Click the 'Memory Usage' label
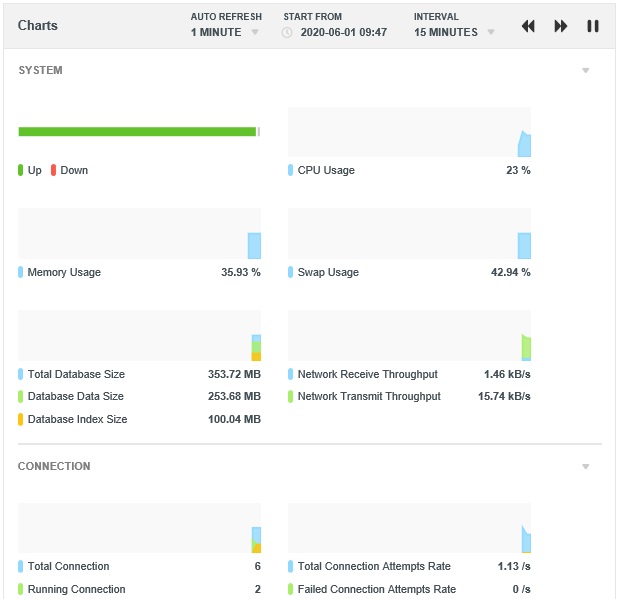 tap(64, 272)
